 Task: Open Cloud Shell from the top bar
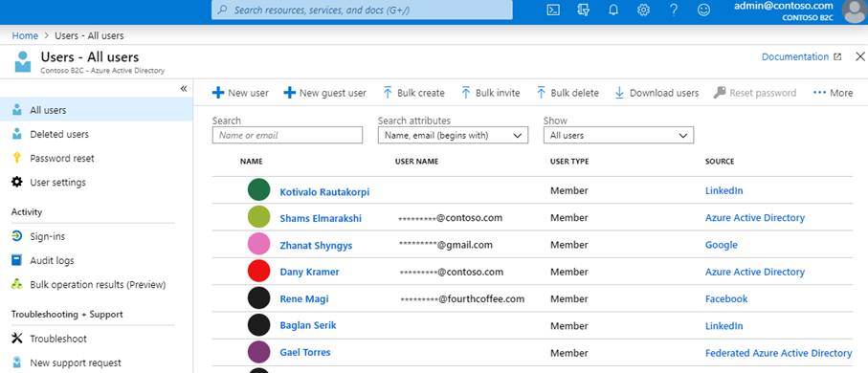tap(553, 10)
